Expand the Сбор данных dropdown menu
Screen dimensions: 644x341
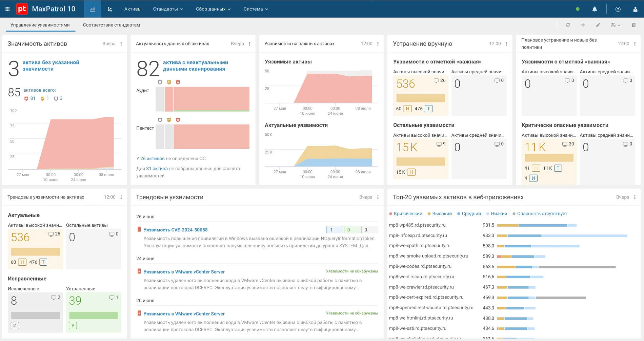coord(213,9)
